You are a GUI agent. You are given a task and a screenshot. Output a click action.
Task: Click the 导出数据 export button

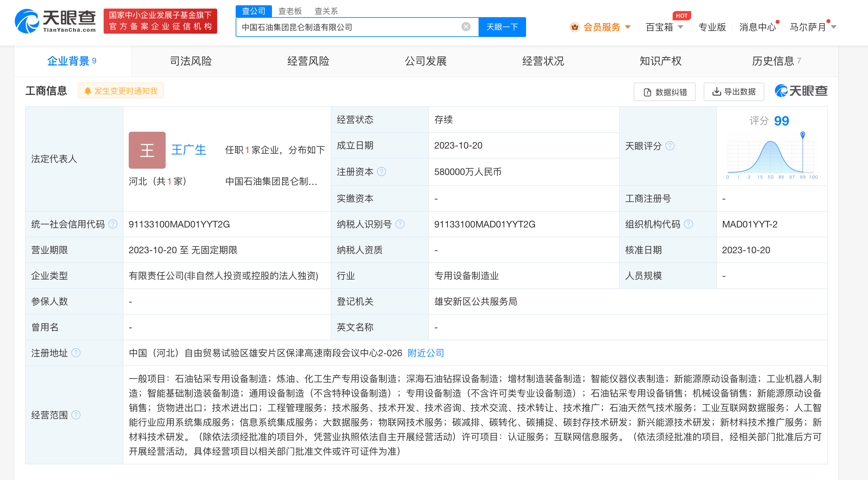tap(734, 92)
